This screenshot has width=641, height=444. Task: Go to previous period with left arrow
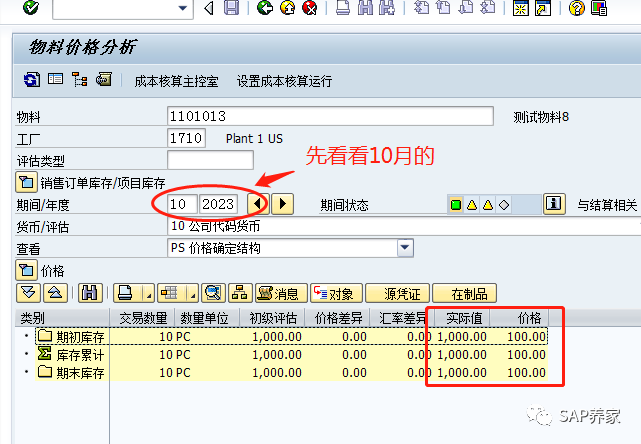[258, 204]
